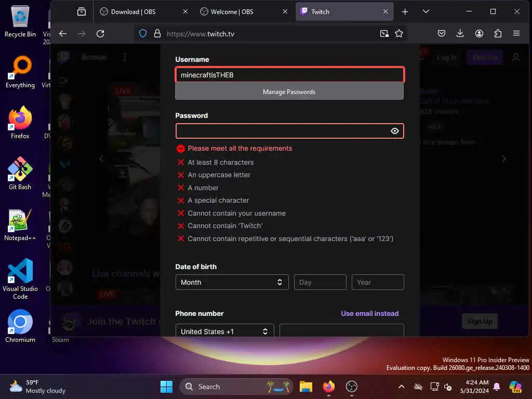
Task: Toggle password visibility eye icon
Action: pyautogui.click(x=395, y=131)
